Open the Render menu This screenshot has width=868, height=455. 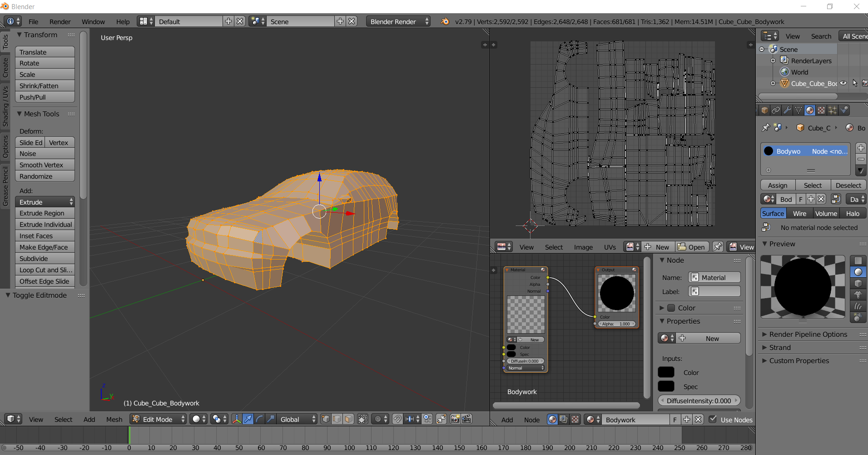click(60, 22)
